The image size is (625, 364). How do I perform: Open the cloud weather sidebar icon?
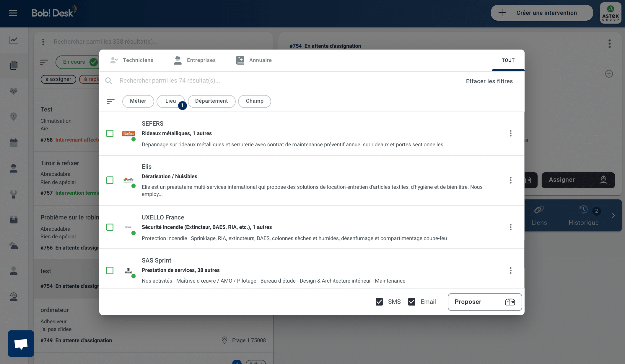point(14,245)
